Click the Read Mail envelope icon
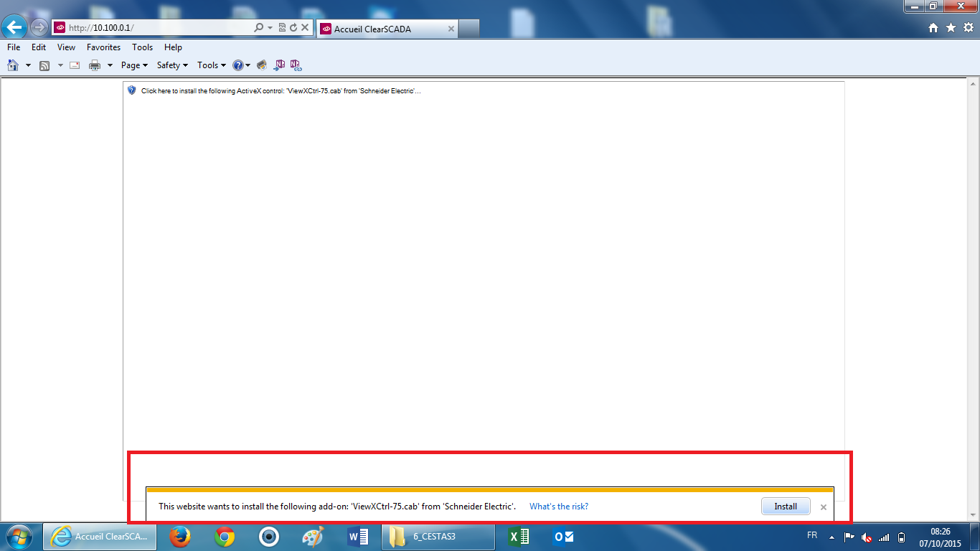 75,65
